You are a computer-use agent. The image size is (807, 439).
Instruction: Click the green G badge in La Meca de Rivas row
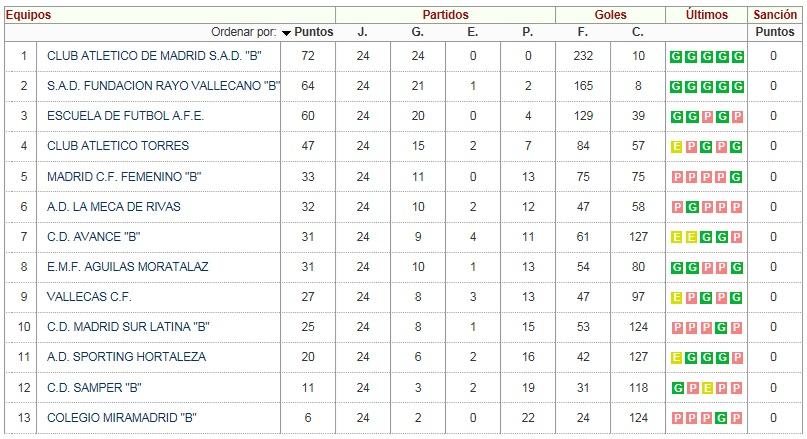click(x=692, y=207)
